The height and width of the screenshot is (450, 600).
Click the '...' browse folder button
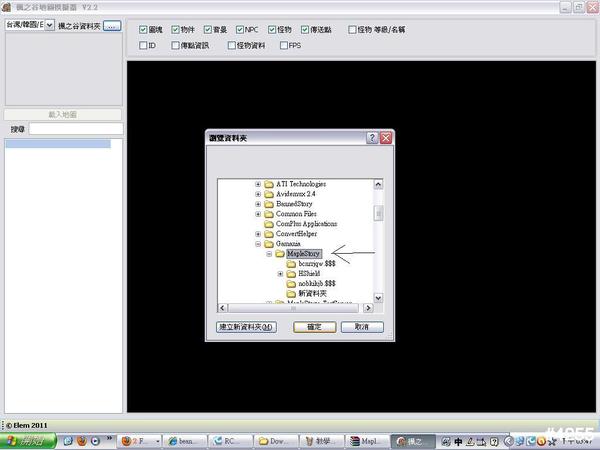pos(112,26)
